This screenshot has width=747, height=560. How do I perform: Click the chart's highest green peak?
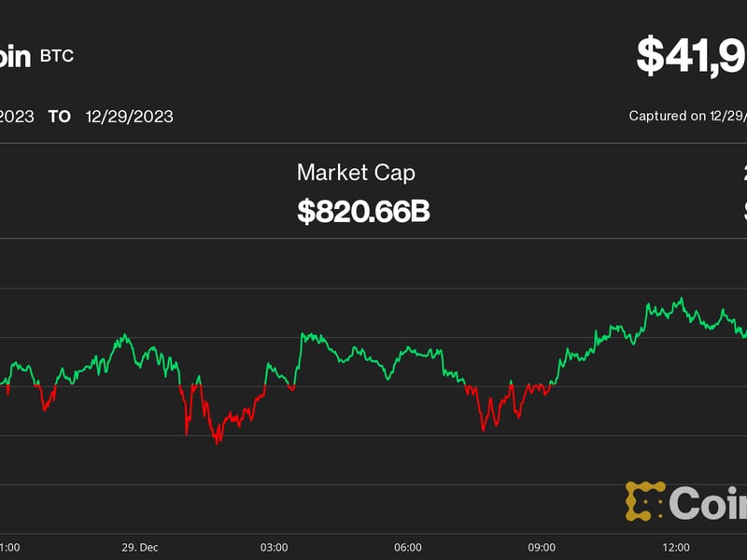pyautogui.click(x=681, y=300)
